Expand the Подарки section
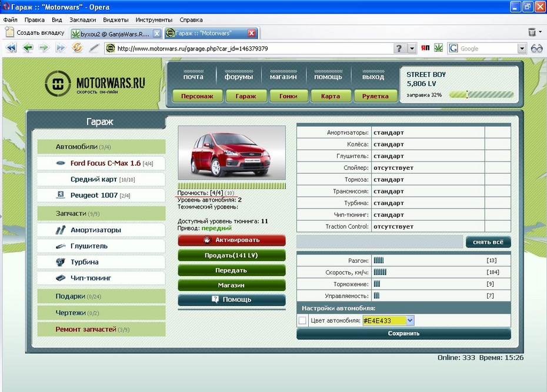 click(x=101, y=296)
